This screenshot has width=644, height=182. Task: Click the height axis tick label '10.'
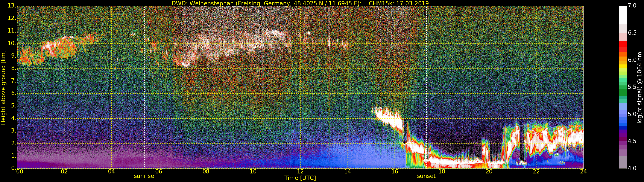pos(12,43)
